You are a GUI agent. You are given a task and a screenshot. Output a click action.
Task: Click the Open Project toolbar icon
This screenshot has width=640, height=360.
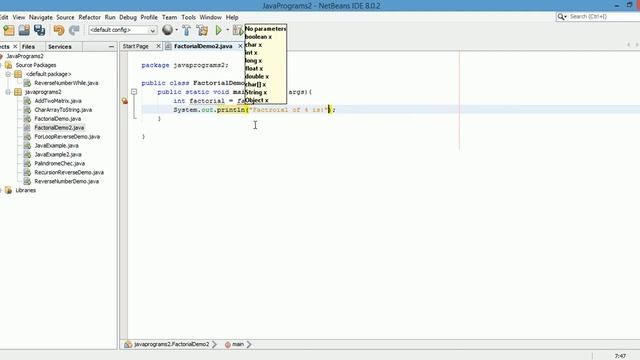24,30
